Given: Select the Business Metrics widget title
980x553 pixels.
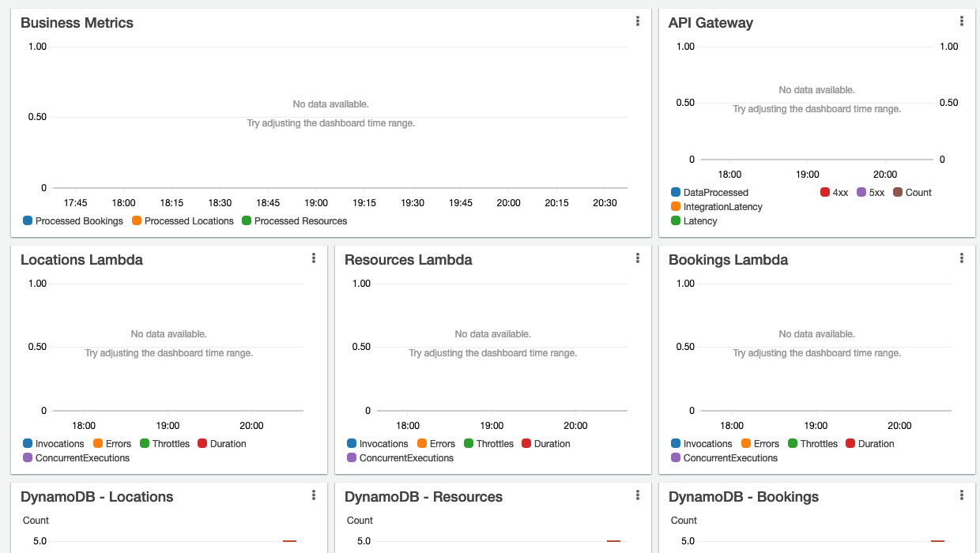Looking at the screenshot, I should coord(77,23).
